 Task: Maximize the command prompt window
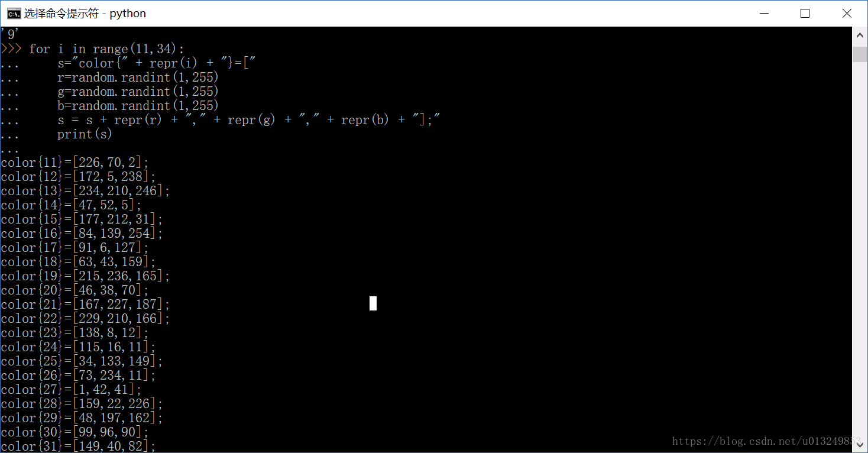tap(805, 13)
